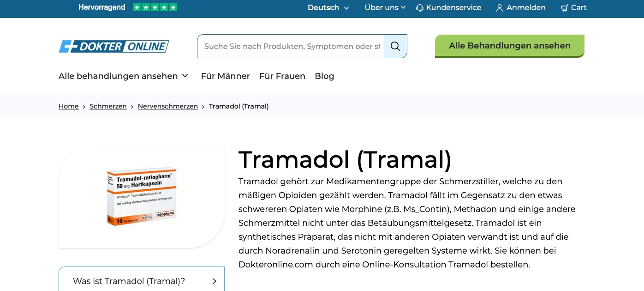Go to the Blog page

point(324,76)
